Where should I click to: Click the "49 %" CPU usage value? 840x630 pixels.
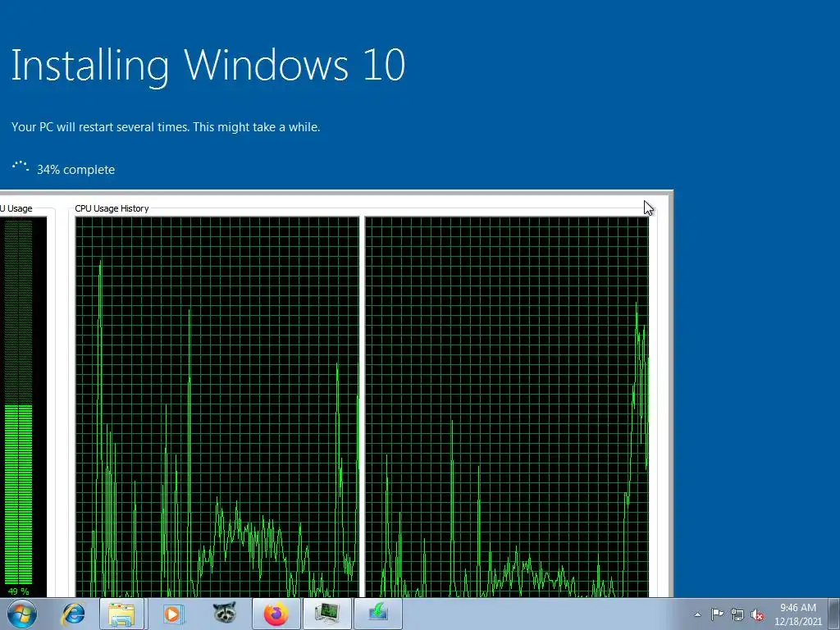tap(18, 591)
